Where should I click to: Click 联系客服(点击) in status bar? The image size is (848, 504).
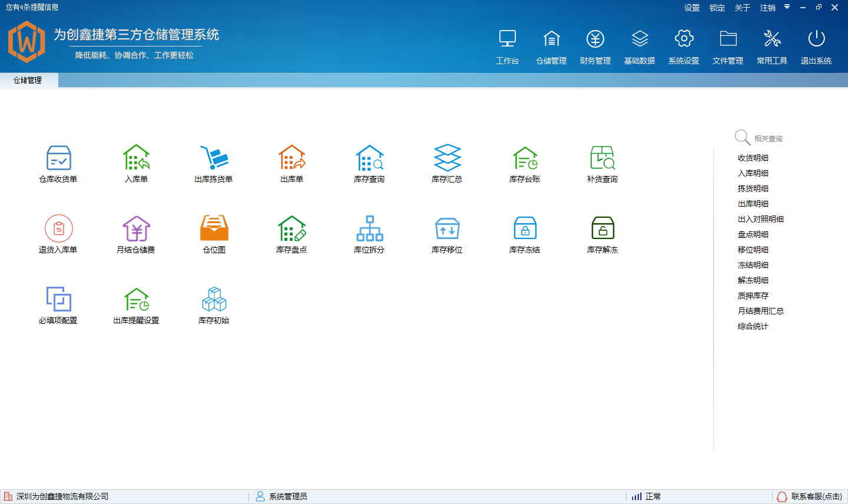tap(816, 497)
